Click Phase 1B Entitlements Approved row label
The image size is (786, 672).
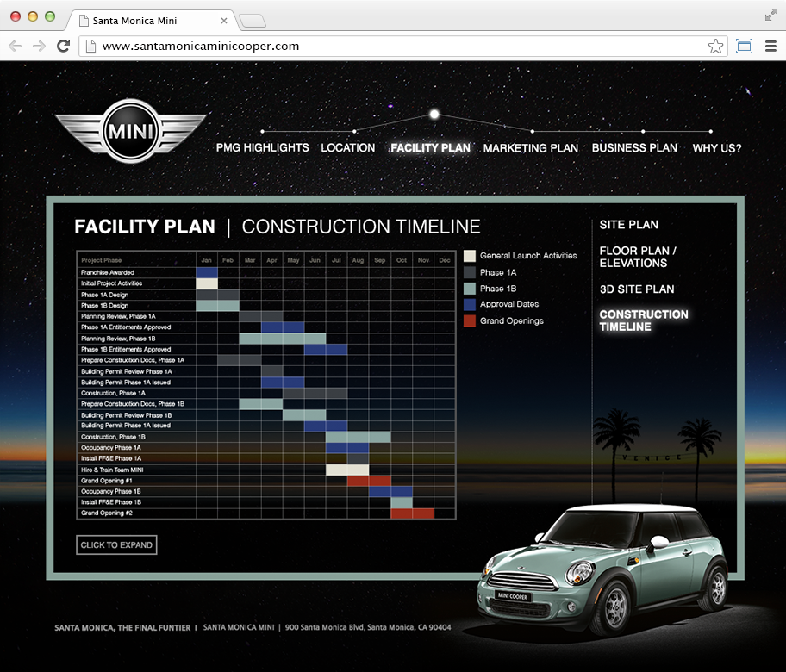(x=125, y=349)
